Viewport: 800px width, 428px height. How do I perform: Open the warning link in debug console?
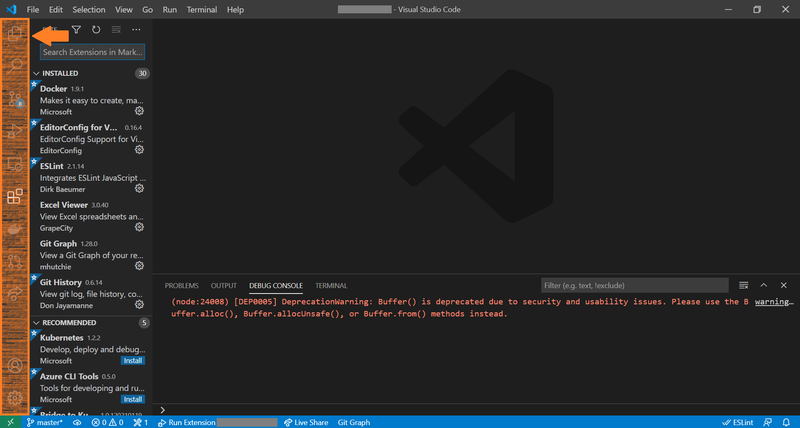pos(774,301)
